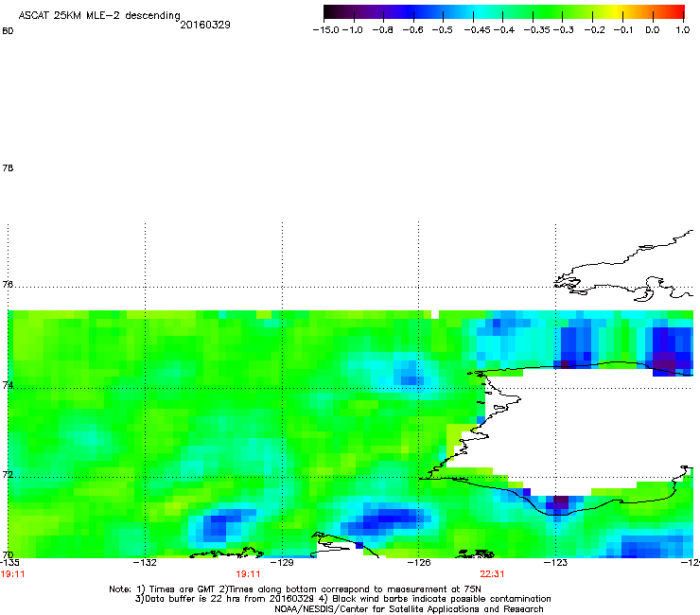
Task: Click the red "22:31" time label
Action: coord(492,574)
